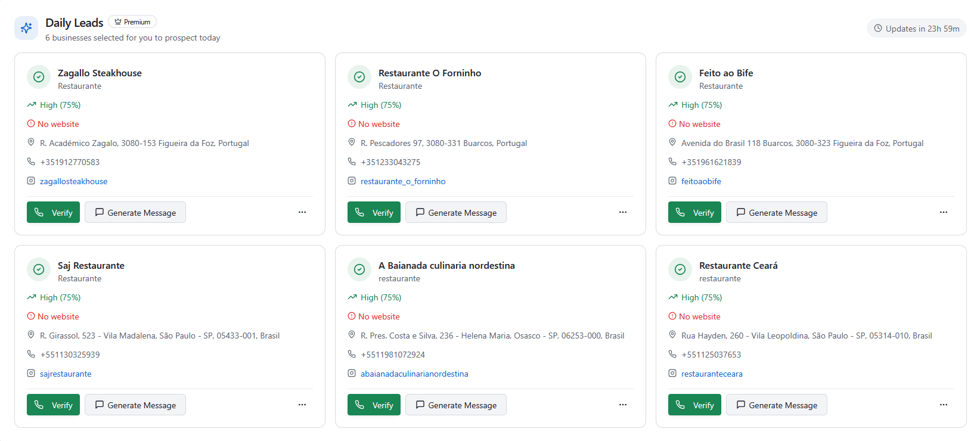Click the verified check icon for Feito ao Bife
Image resolution: width=980 pixels, height=441 pixels.
(x=680, y=77)
